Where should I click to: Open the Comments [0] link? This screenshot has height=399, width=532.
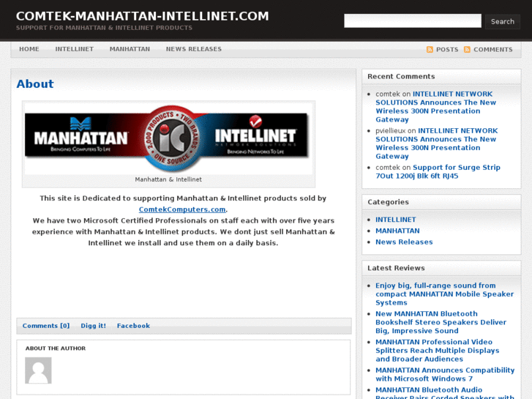46,326
